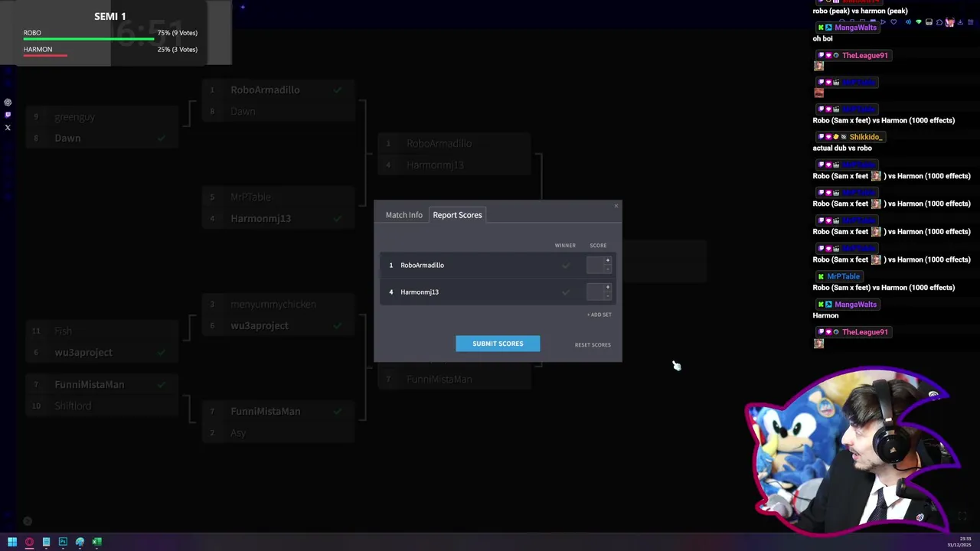
Task: Click RoboArmadillo's score input field
Action: coord(595,265)
